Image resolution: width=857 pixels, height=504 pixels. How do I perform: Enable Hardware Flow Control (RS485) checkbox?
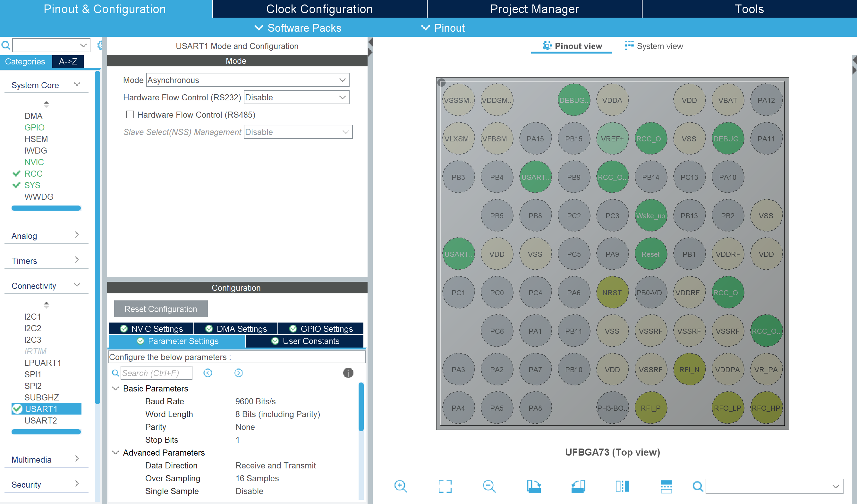[x=130, y=114]
